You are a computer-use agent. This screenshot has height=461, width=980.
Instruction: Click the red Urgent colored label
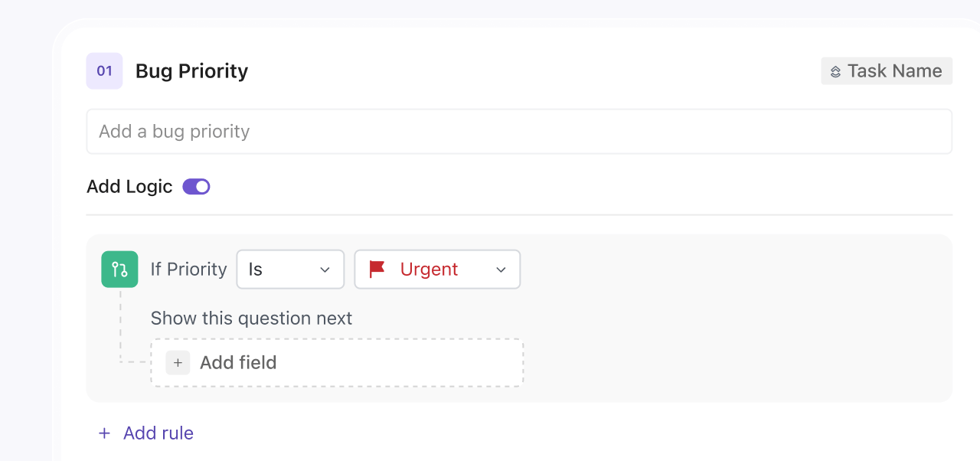[x=429, y=269]
